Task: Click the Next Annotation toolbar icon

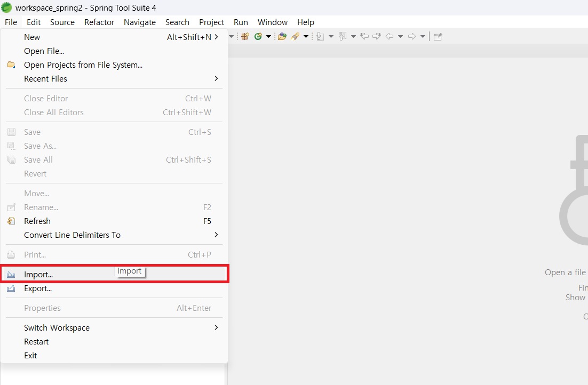Action: point(320,36)
